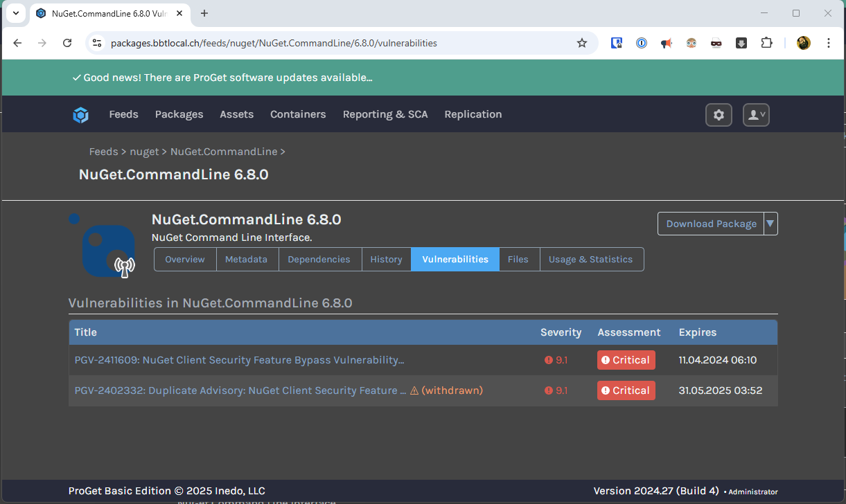Image resolution: width=846 pixels, height=504 pixels.
Task: Click the NuGet.CommandLine package icon
Action: click(107, 250)
